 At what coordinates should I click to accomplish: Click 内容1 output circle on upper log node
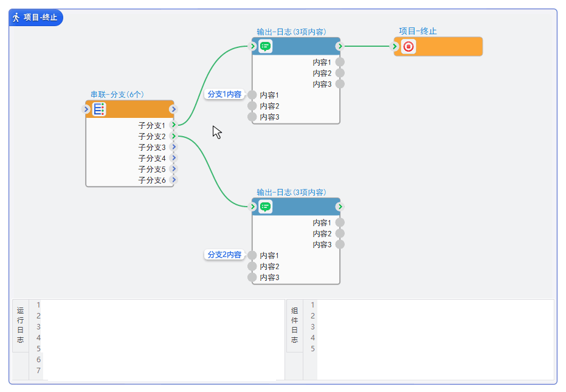point(340,62)
